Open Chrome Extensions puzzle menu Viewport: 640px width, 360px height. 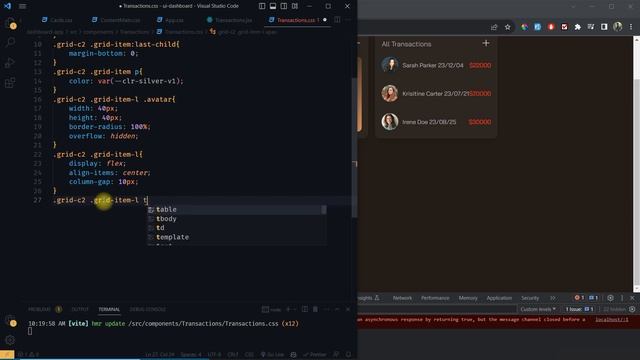coord(578,27)
